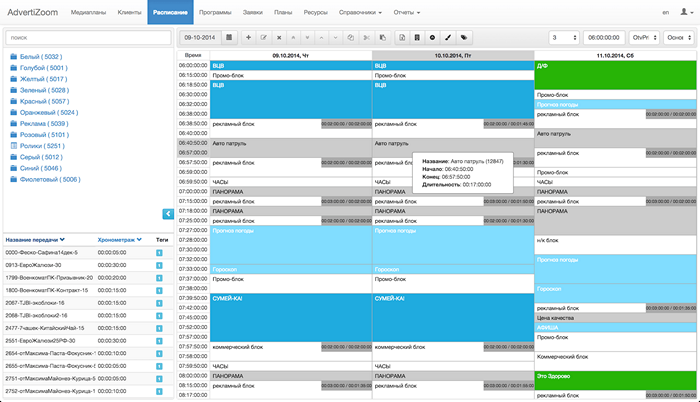Click the scissors cut icon

[367, 38]
